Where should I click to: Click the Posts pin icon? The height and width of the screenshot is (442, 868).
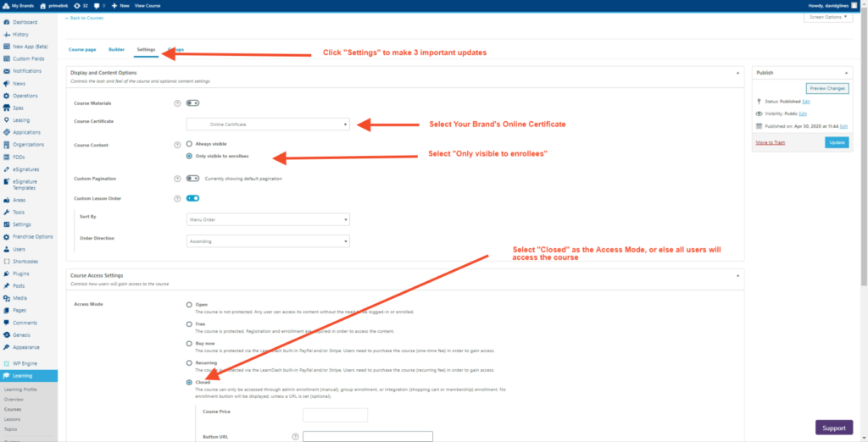coord(7,286)
